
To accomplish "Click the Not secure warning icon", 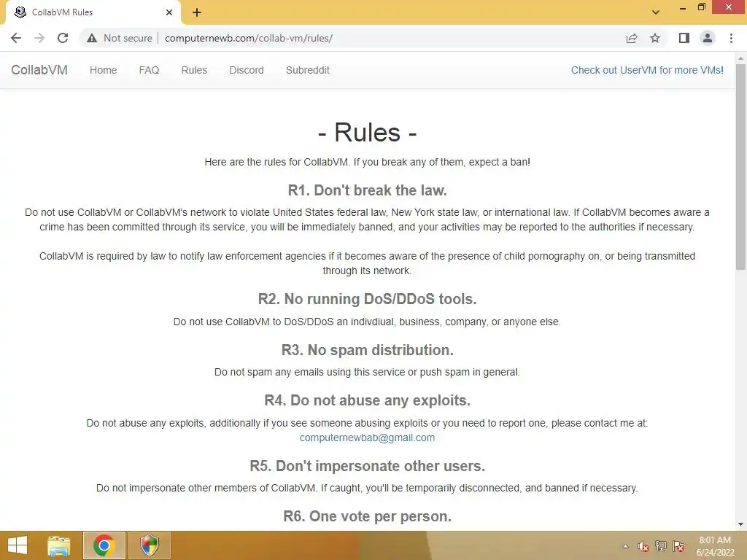I will click(x=92, y=38).
